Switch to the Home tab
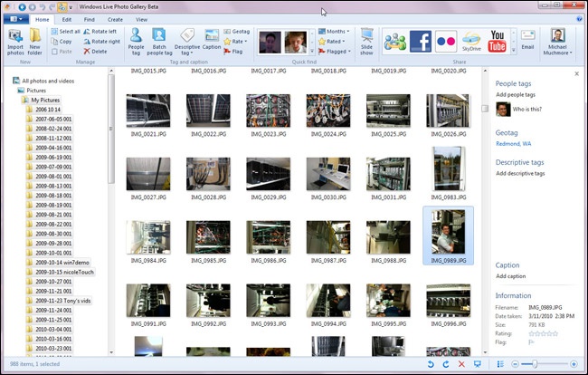 pyautogui.click(x=42, y=20)
